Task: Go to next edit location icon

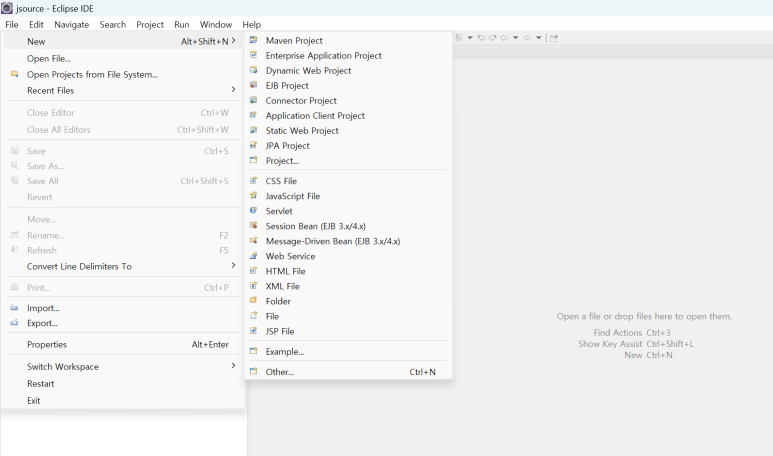Action: point(492,38)
